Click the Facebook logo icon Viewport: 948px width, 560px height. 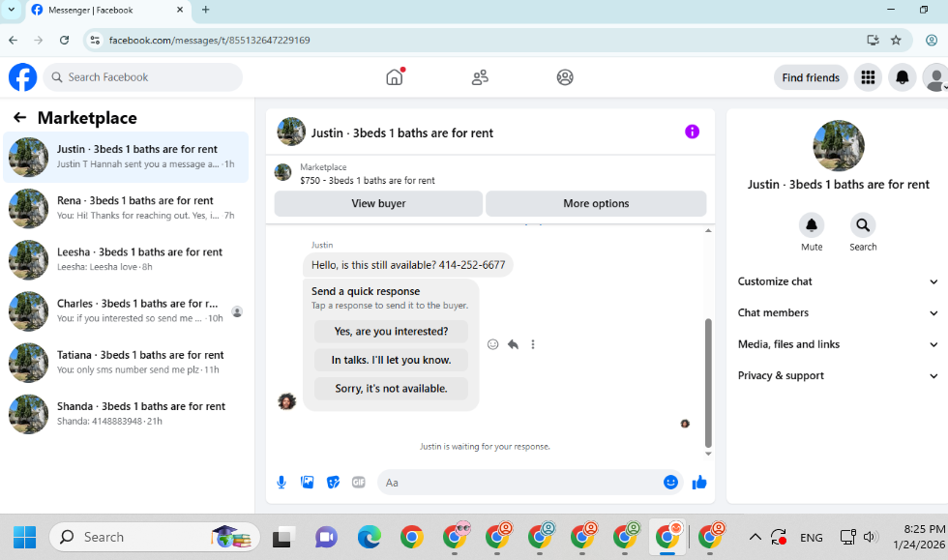[23, 77]
